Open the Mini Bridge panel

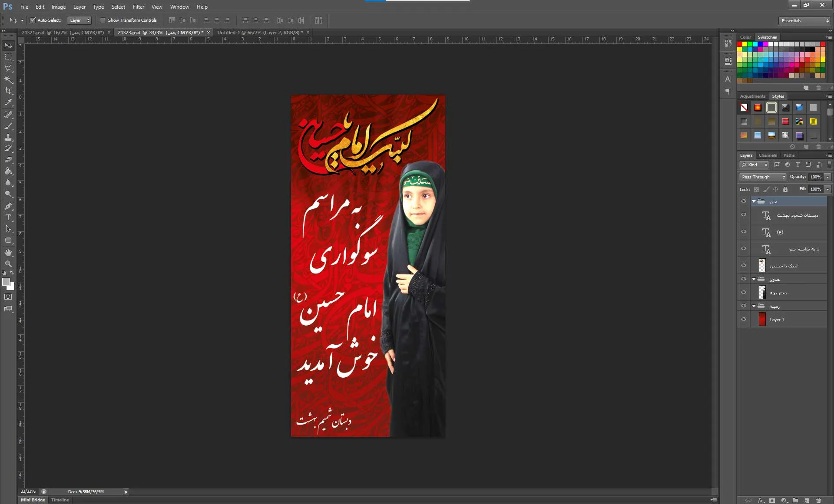click(33, 500)
